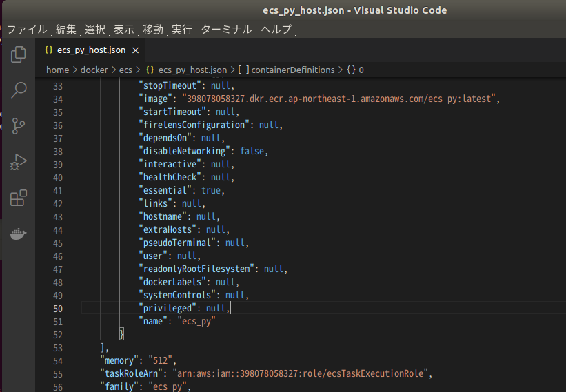The image size is (566, 392).
Task: Click the "memory" key
Action: tap(119, 360)
